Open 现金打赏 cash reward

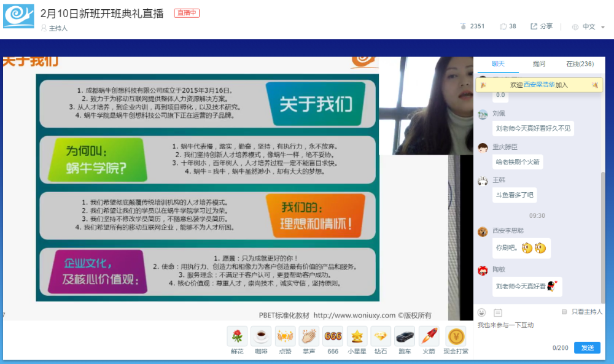[x=456, y=336]
